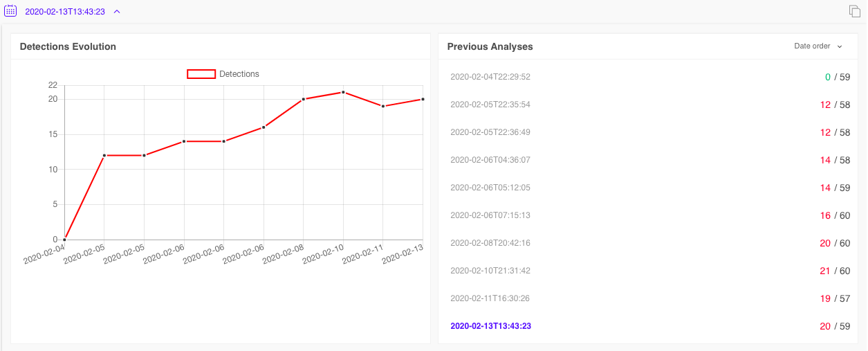Click the highlighted 2020-02-13T13:43:23 analysis
Viewport: 868px width, 351px height.
click(x=490, y=326)
